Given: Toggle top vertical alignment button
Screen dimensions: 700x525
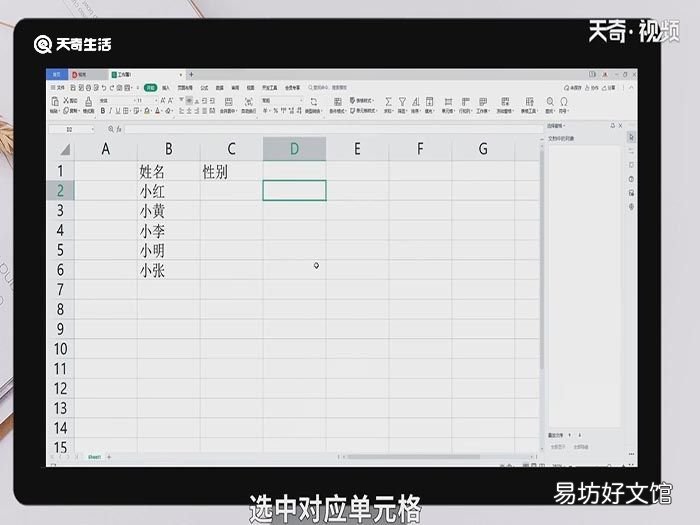Looking at the screenshot, I should click(x=181, y=100).
